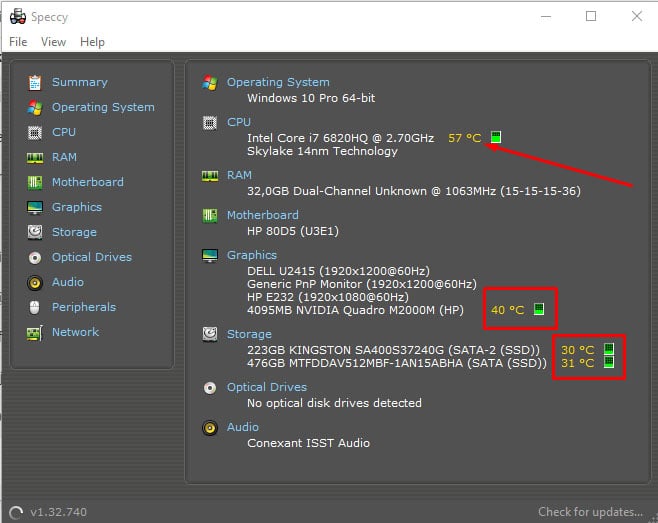
Task: Click Check for updates link
Action: [x=590, y=512]
